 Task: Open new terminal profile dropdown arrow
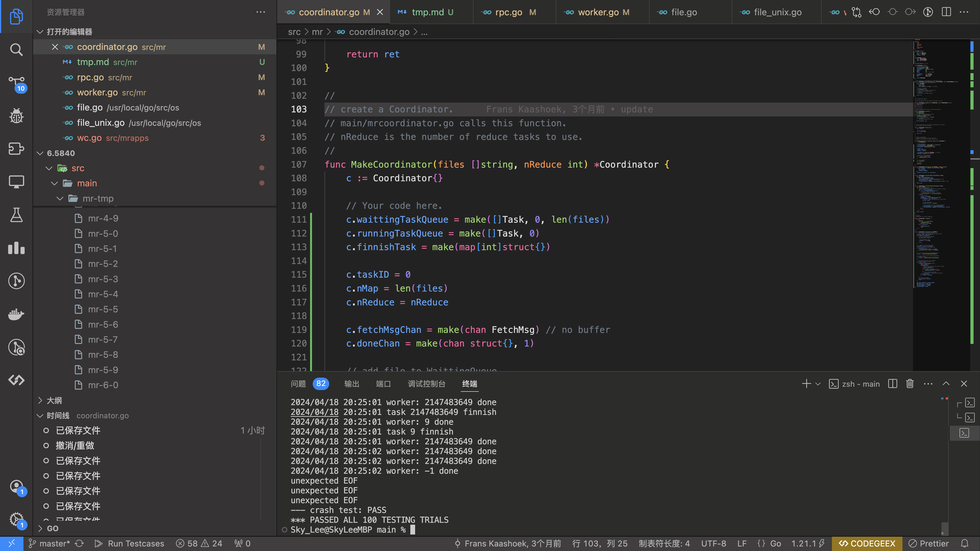pos(818,384)
